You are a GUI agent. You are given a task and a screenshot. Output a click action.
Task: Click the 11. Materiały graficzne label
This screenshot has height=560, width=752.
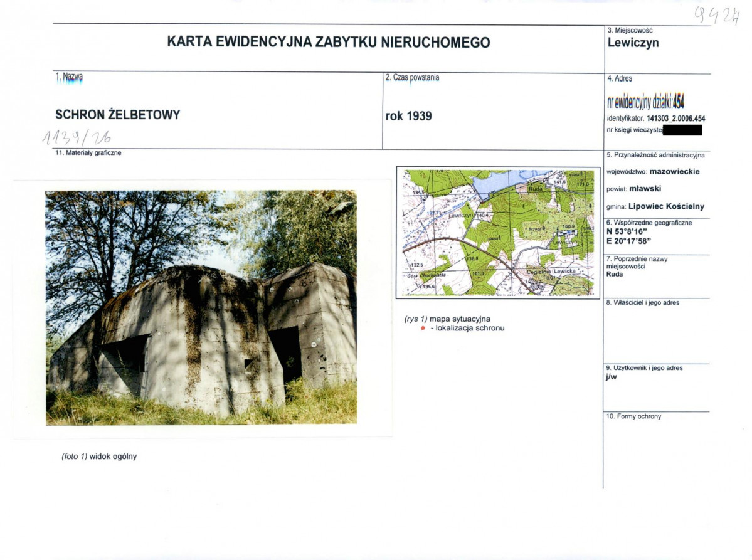pyautogui.click(x=88, y=153)
